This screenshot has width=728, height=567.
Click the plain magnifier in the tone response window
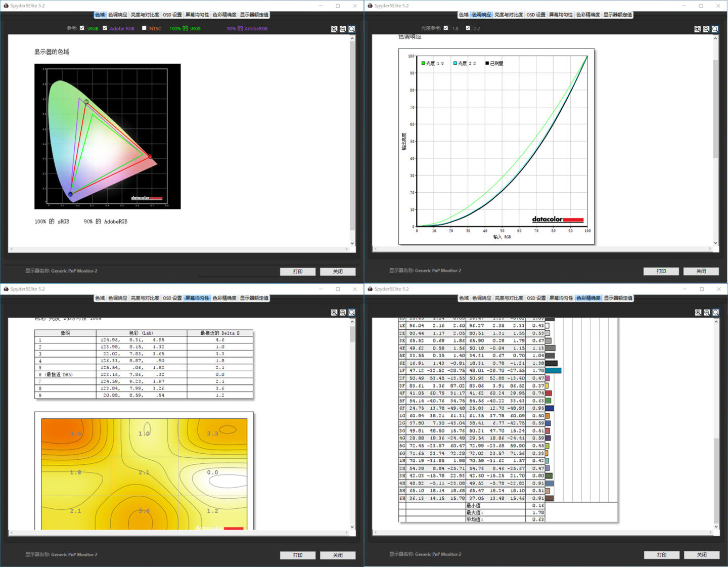(x=715, y=29)
